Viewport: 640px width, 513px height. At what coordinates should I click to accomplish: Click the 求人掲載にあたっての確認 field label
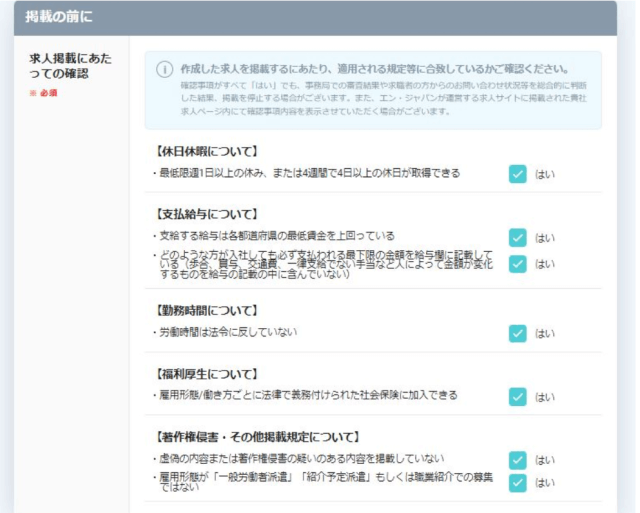tap(70, 66)
